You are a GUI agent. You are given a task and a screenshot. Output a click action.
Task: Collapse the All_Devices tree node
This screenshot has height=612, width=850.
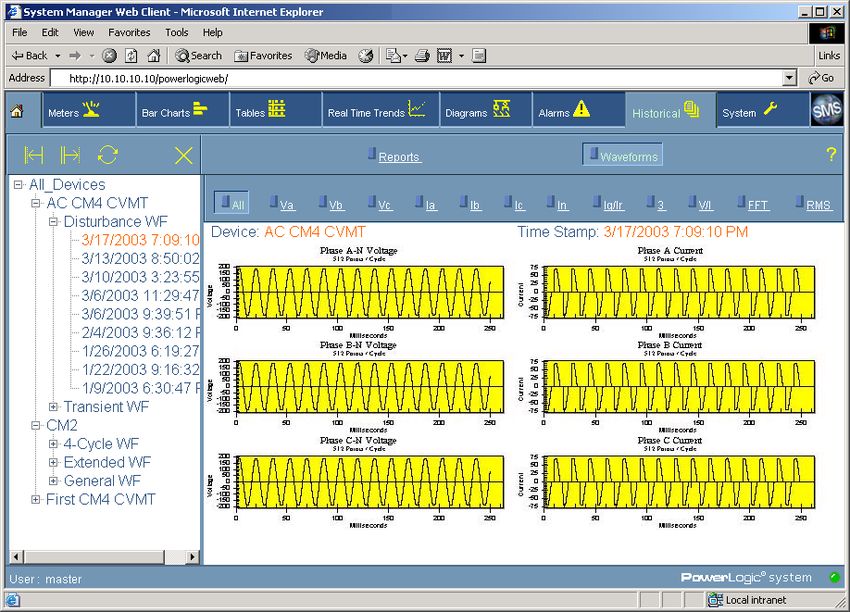point(18,185)
